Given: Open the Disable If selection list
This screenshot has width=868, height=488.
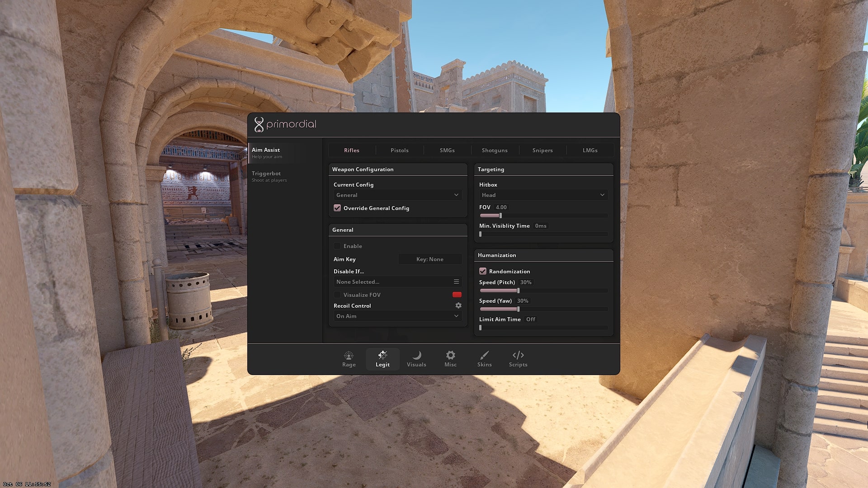Looking at the screenshot, I should (397, 282).
